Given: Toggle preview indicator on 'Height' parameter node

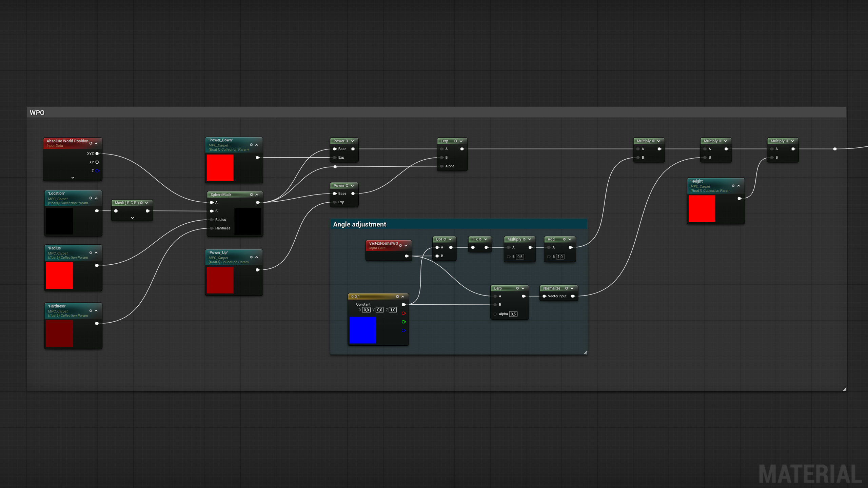Looking at the screenshot, I should pos(733,186).
